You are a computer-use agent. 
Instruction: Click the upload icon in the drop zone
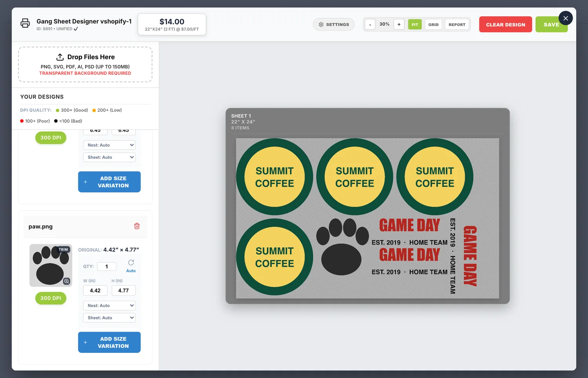coord(60,57)
